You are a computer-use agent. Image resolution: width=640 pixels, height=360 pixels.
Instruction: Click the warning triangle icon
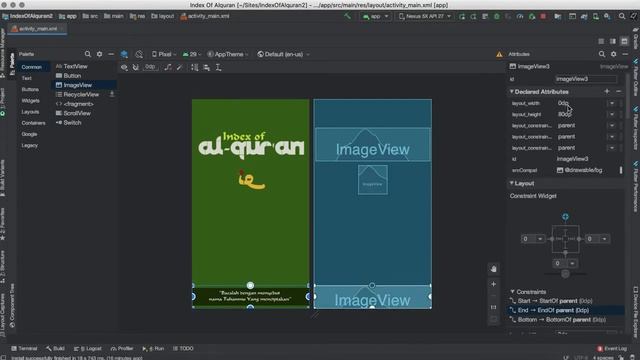[499, 54]
